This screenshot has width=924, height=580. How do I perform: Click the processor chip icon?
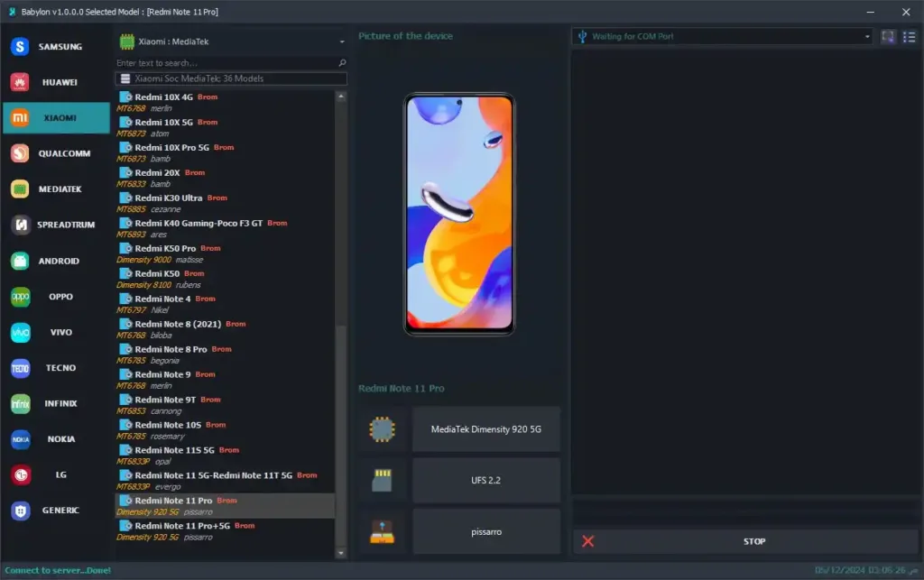(382, 429)
